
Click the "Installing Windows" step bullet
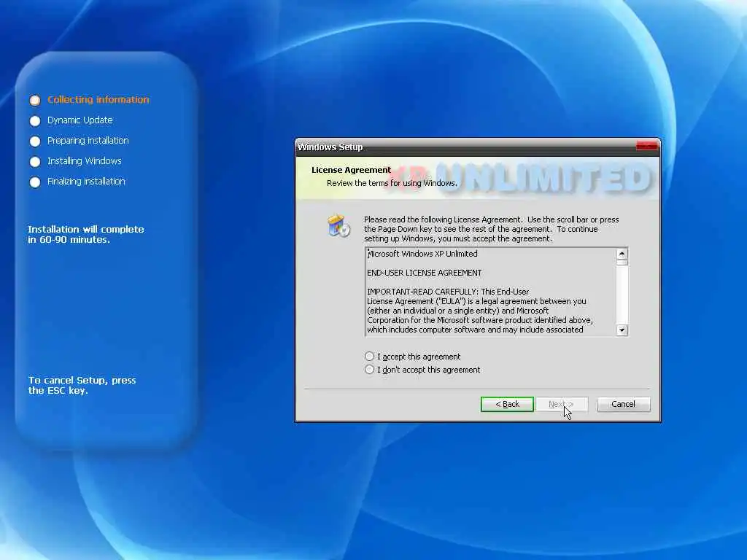click(x=35, y=162)
